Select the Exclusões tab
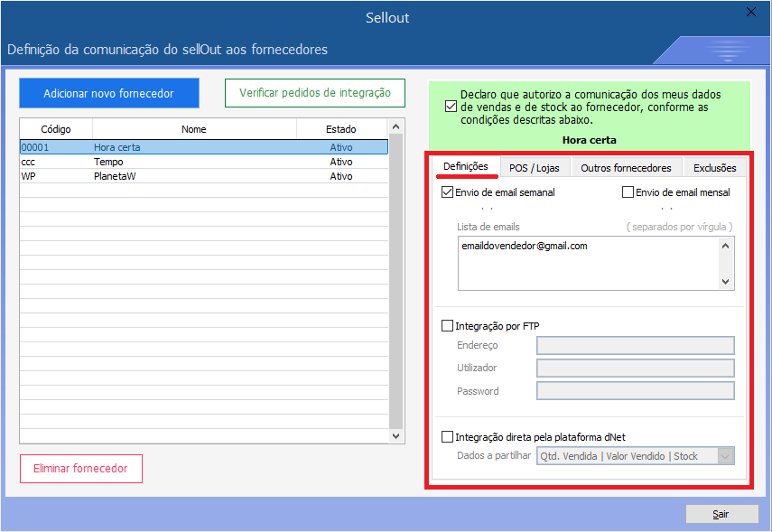This screenshot has width=772, height=532. coord(714,167)
